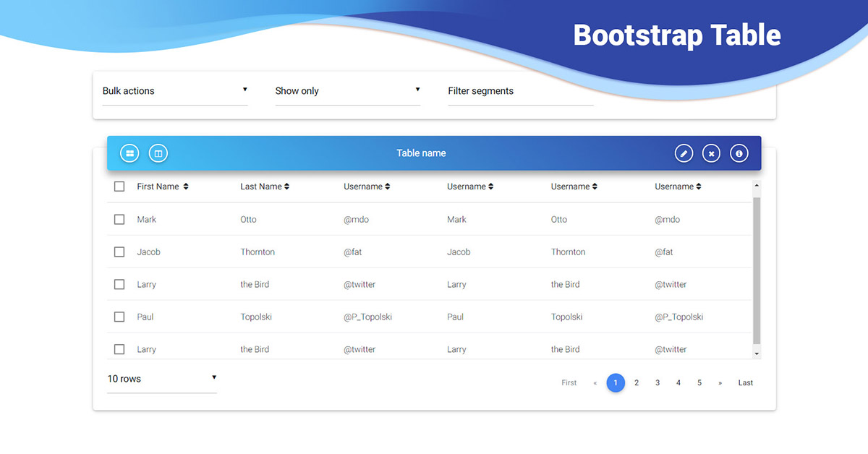Screen dimensions: 868x454
Task: Open the table edit pencil icon
Action: click(684, 153)
